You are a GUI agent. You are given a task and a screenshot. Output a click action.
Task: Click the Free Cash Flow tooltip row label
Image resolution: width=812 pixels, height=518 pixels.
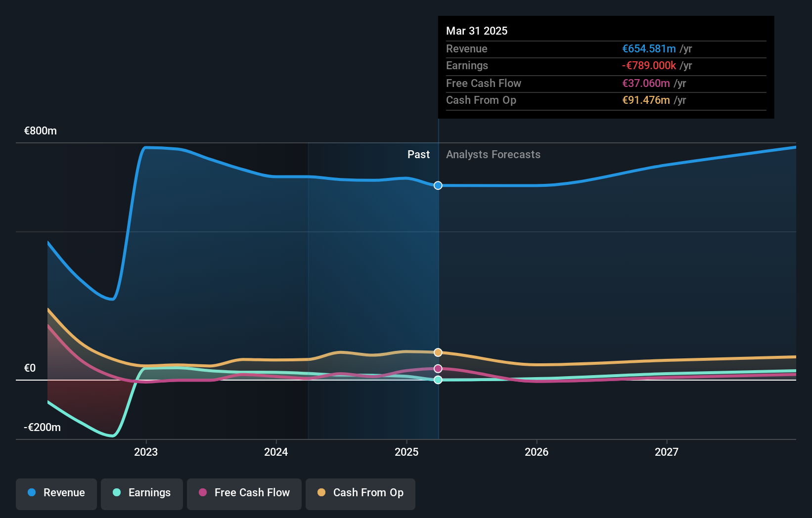click(x=484, y=84)
